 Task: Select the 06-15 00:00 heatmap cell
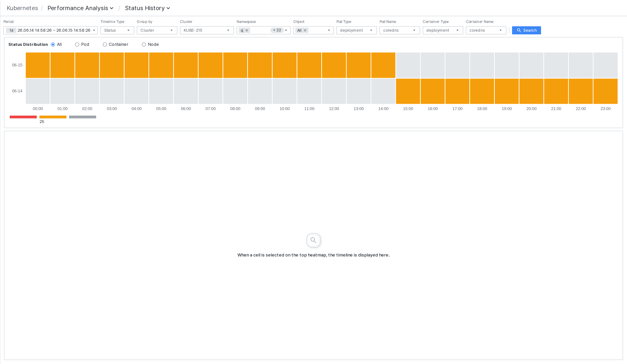point(38,65)
